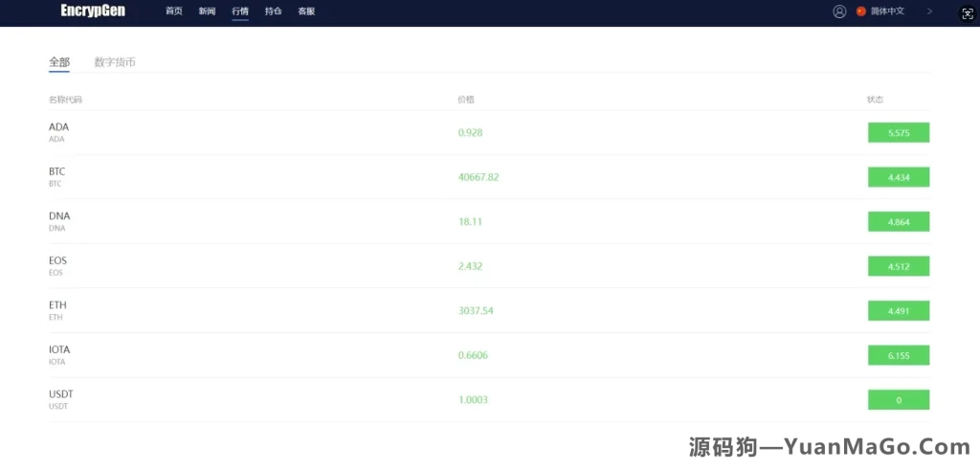
Task: Click BTC price 40667.82
Action: (x=479, y=177)
